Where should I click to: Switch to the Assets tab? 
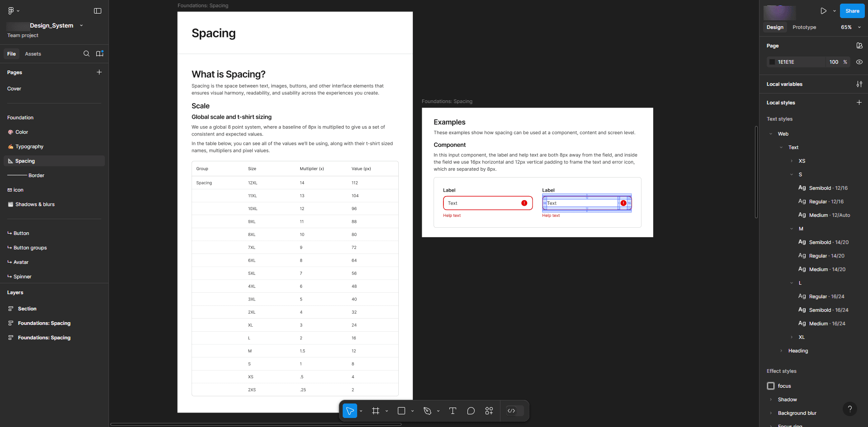coord(33,54)
